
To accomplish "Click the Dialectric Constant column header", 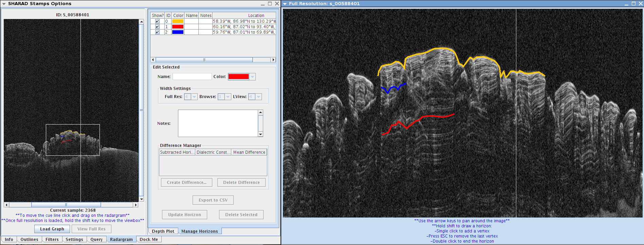I will [213, 152].
